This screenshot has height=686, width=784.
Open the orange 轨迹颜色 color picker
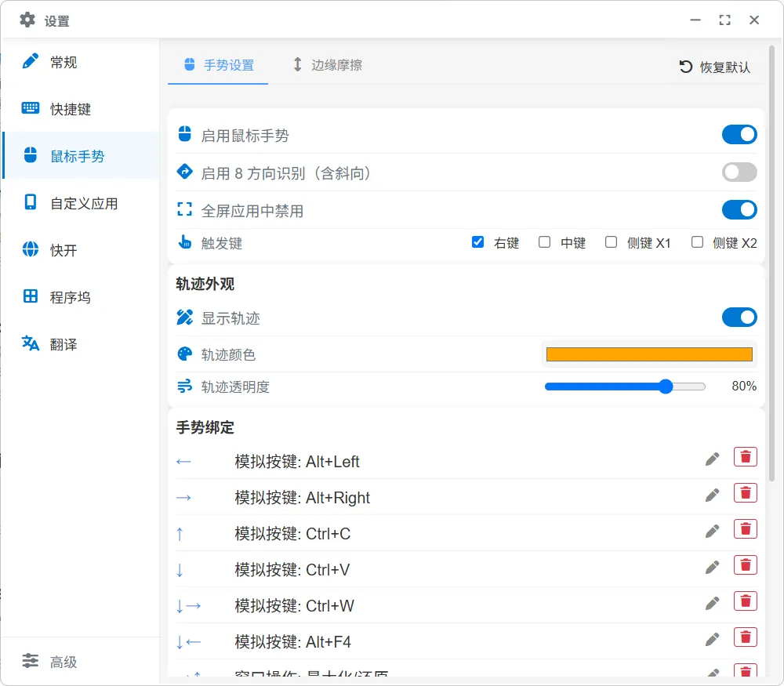pos(649,354)
